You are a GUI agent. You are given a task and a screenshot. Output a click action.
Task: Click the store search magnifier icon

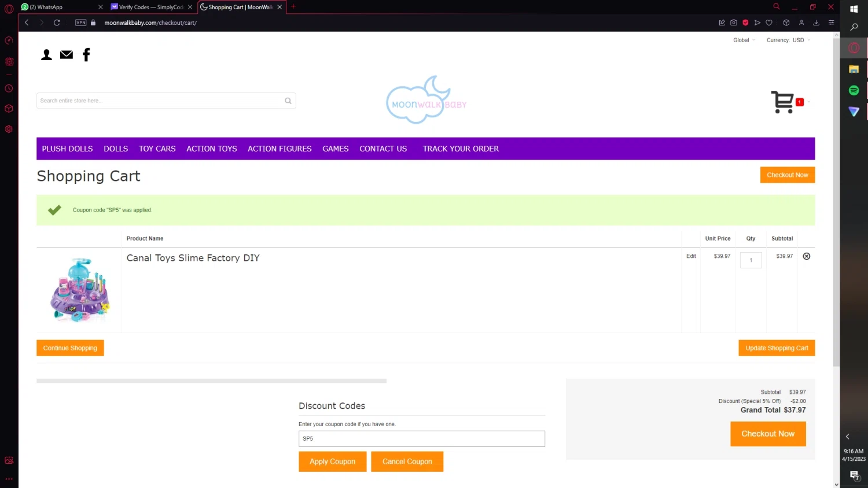(x=288, y=101)
